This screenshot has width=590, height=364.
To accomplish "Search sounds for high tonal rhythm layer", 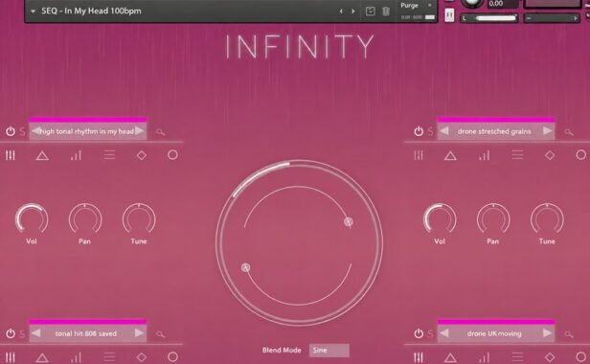I will pos(161,132).
